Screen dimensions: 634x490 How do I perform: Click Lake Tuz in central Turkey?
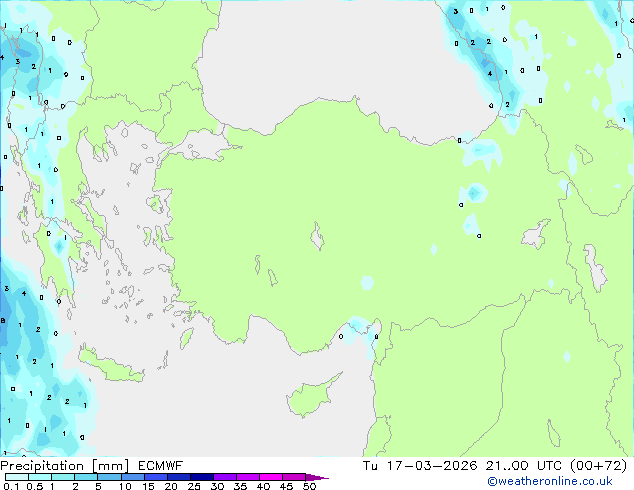(x=317, y=237)
